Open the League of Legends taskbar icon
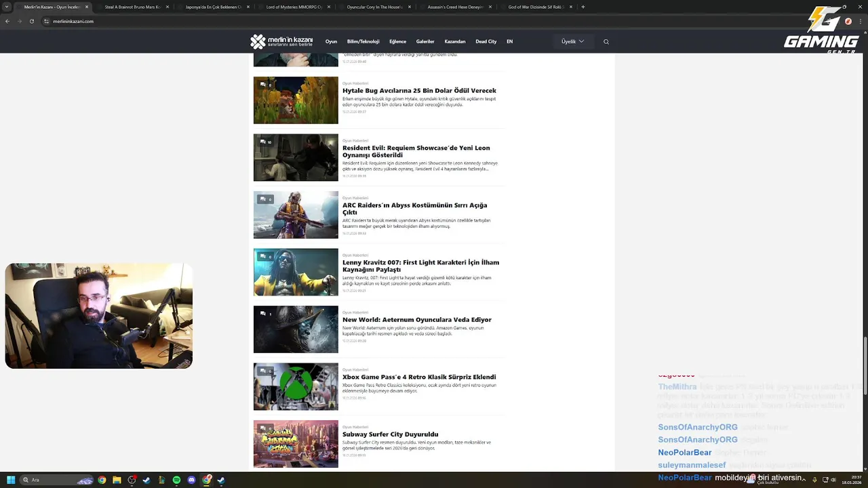This screenshot has width=868, height=488. (161, 480)
